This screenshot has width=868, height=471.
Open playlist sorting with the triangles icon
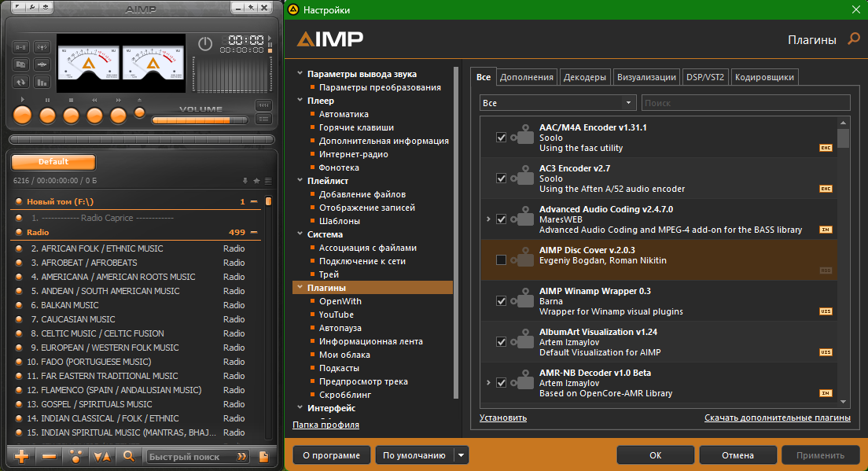[x=102, y=457]
